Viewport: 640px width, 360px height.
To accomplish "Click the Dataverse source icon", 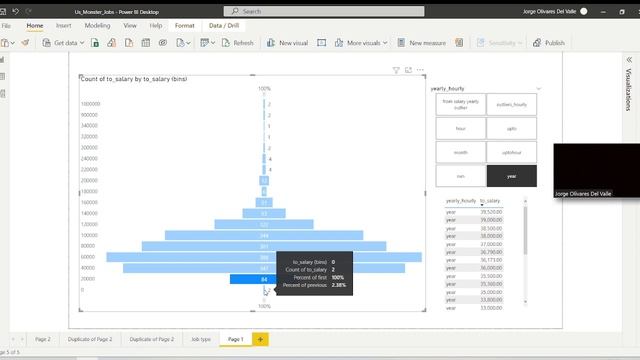I will [163, 43].
